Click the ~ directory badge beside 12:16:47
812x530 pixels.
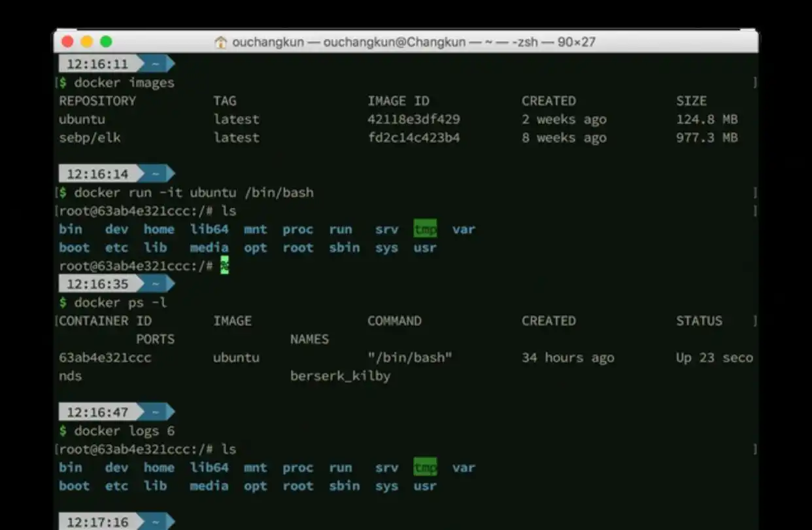point(156,412)
